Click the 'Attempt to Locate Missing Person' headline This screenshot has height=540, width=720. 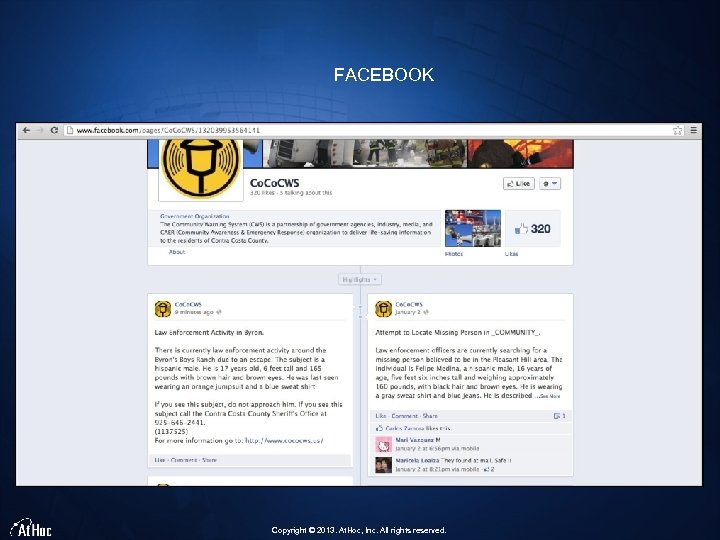click(x=458, y=332)
